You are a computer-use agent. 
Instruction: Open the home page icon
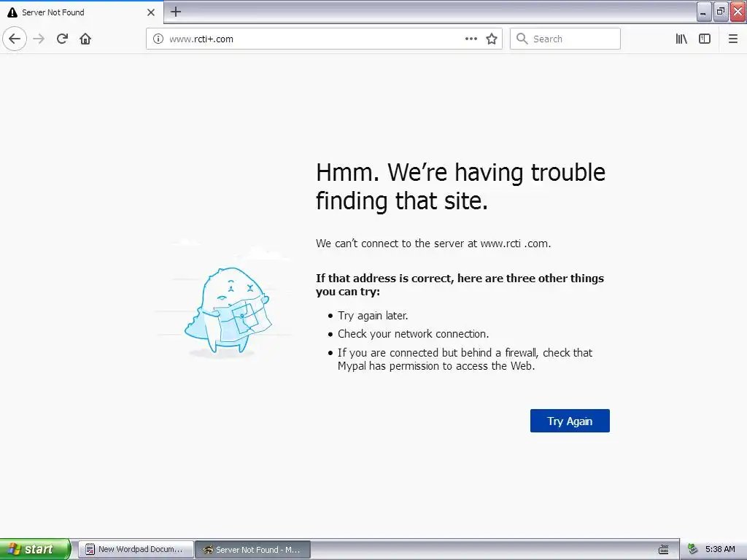coord(85,39)
